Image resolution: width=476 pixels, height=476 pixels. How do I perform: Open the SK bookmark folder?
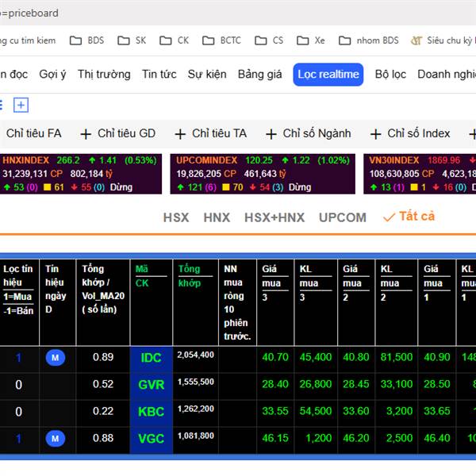click(132, 40)
